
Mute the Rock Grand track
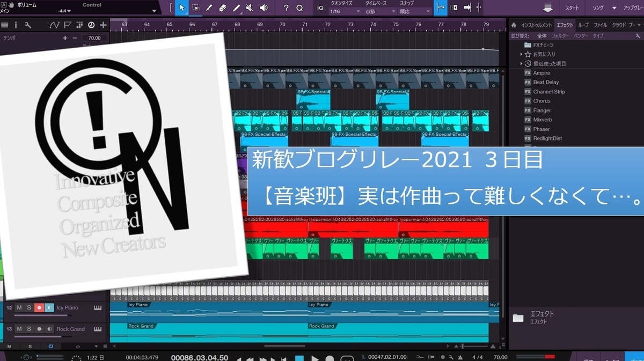click(x=19, y=329)
